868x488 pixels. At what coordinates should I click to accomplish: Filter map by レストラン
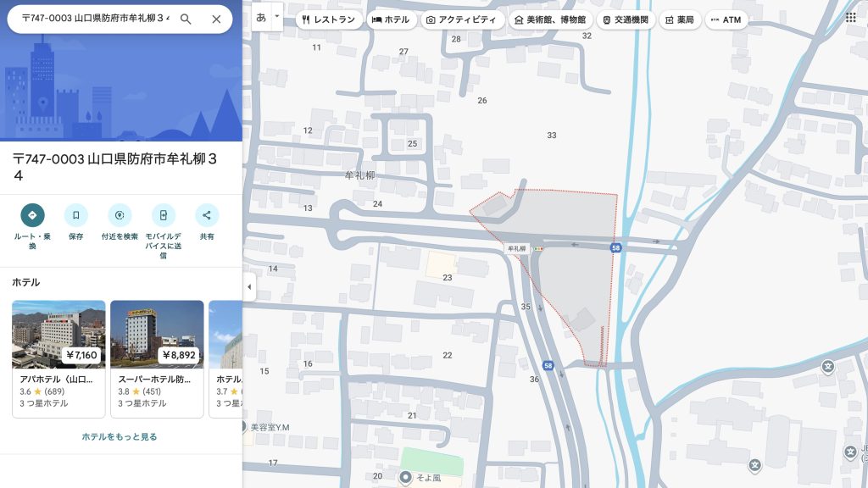coord(329,19)
